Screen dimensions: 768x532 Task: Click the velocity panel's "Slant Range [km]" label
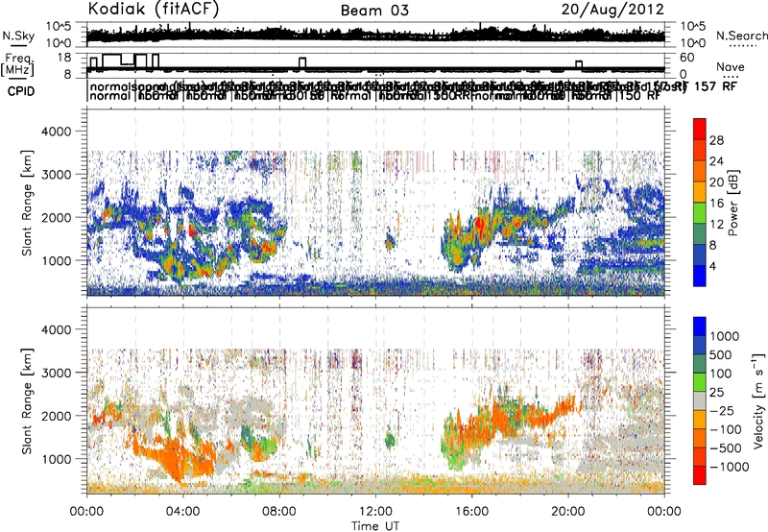27,400
